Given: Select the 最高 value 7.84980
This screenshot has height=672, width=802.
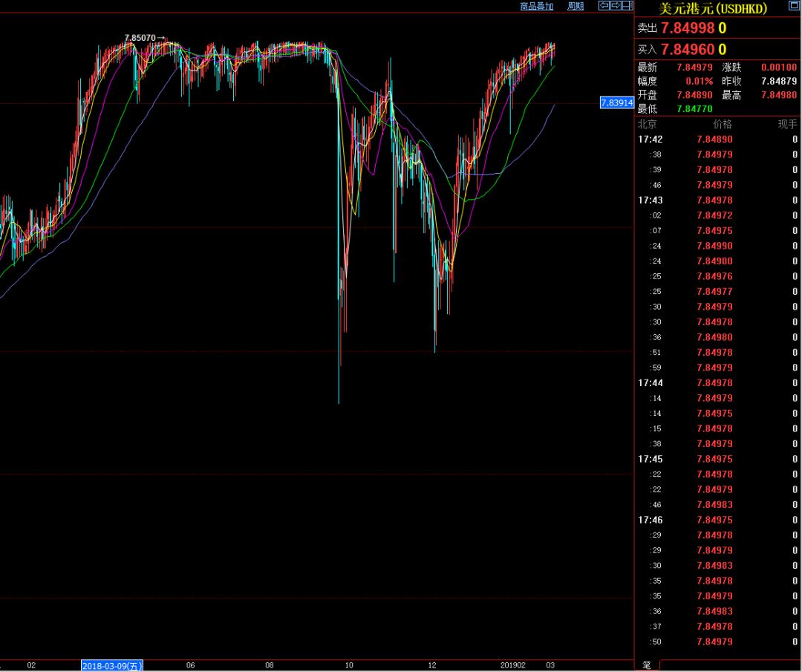Looking at the screenshot, I should pos(778,94).
